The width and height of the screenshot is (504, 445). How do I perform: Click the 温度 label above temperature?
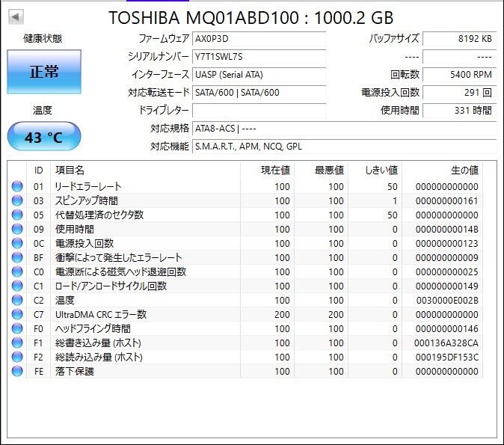pyautogui.click(x=42, y=110)
